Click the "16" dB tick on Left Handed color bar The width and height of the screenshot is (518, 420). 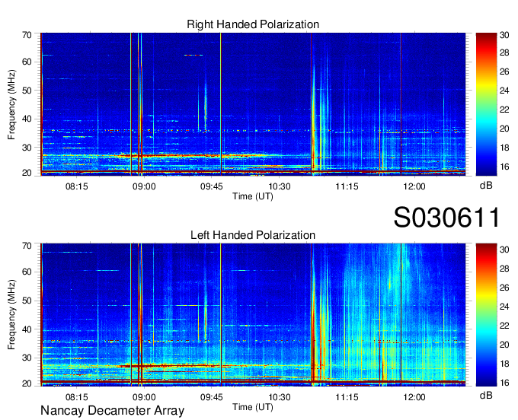point(504,383)
